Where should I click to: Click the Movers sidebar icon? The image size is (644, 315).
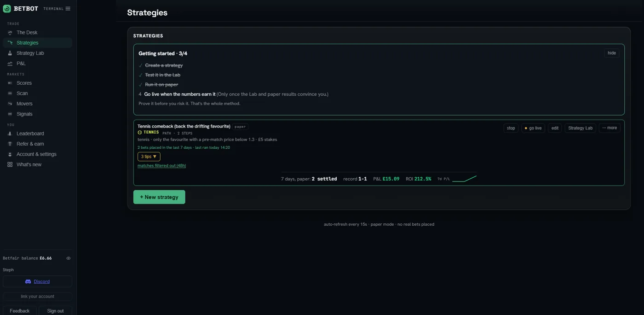(x=10, y=104)
